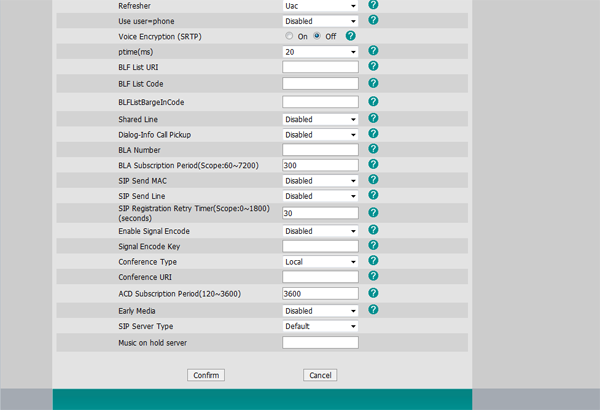Turn Voice Encryption (SRTP) On

point(289,36)
